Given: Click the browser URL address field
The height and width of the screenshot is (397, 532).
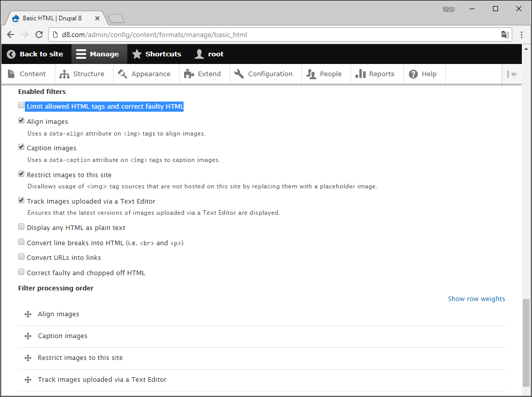Looking at the screenshot, I should [274, 35].
